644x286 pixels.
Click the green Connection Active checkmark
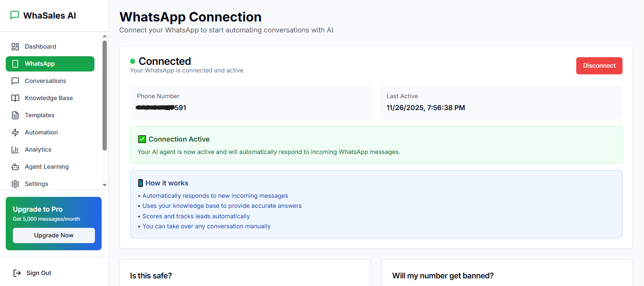click(142, 139)
